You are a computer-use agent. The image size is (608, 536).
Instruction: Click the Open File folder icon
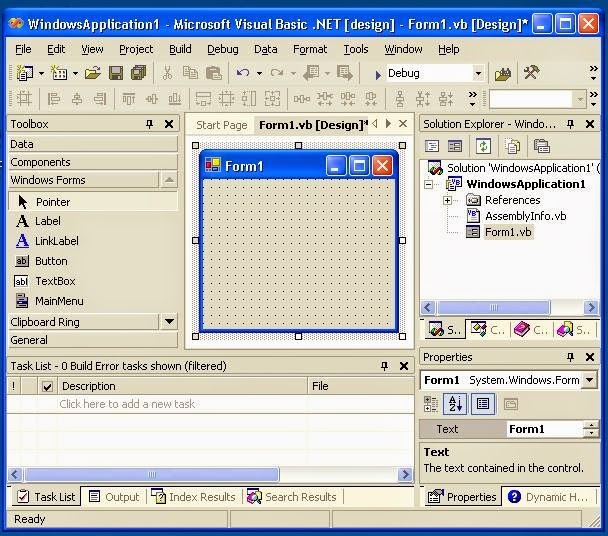[x=93, y=73]
